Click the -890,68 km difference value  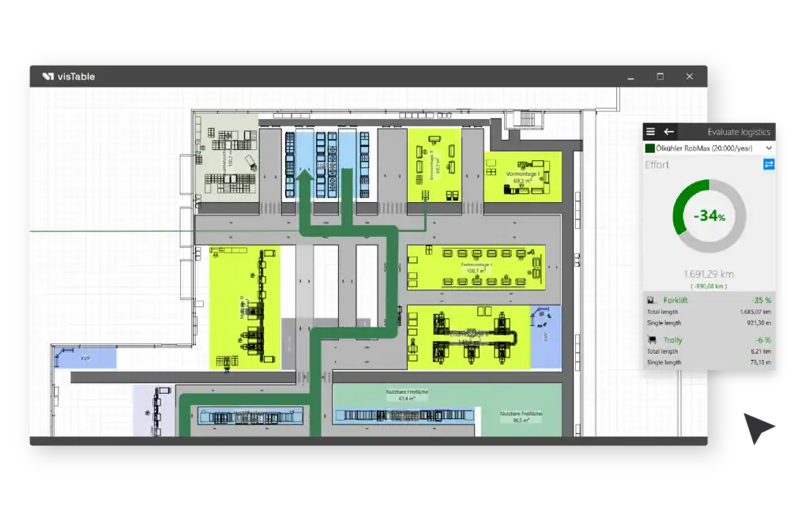(x=709, y=286)
